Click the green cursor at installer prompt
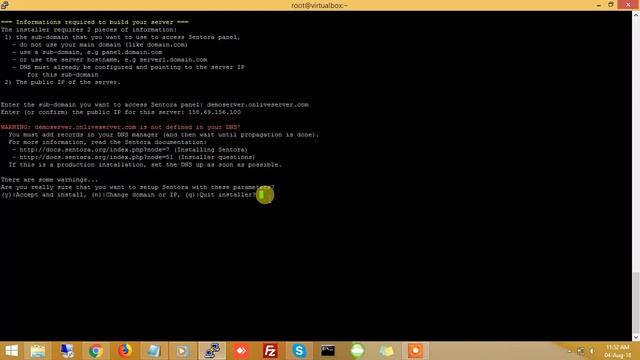This screenshot has width=640, height=360. coord(262,195)
